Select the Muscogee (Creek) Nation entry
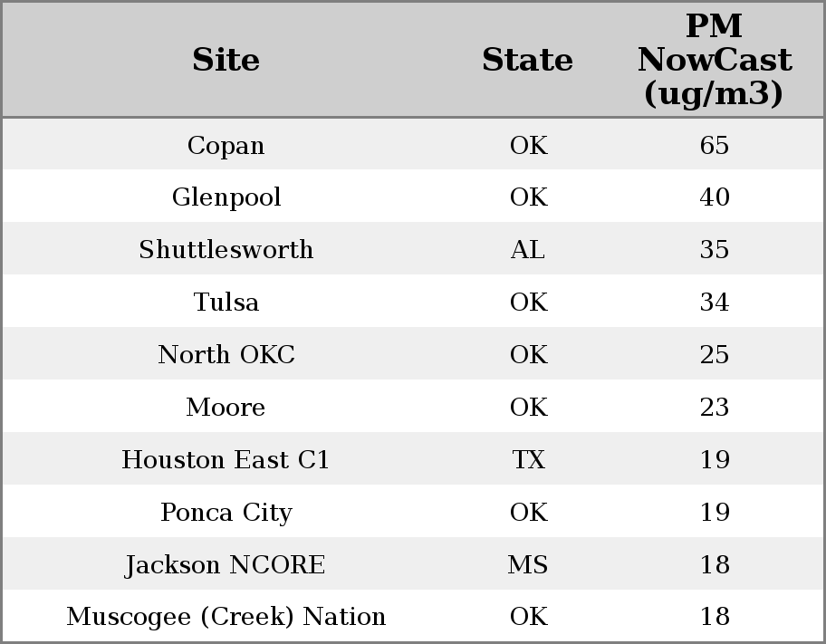This screenshot has width=826, height=644. 226,617
